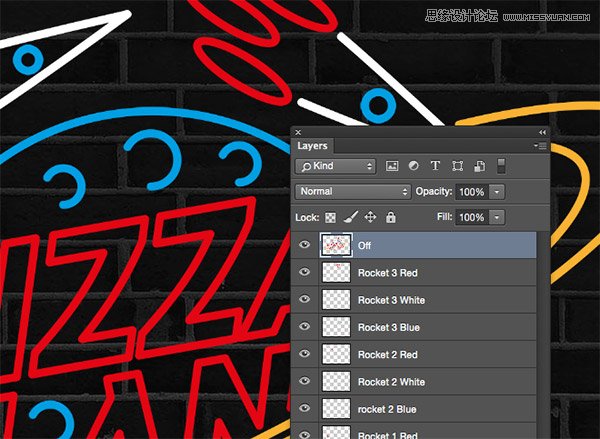Open the Opacity slider arrow
The height and width of the screenshot is (439, 600).
497,192
